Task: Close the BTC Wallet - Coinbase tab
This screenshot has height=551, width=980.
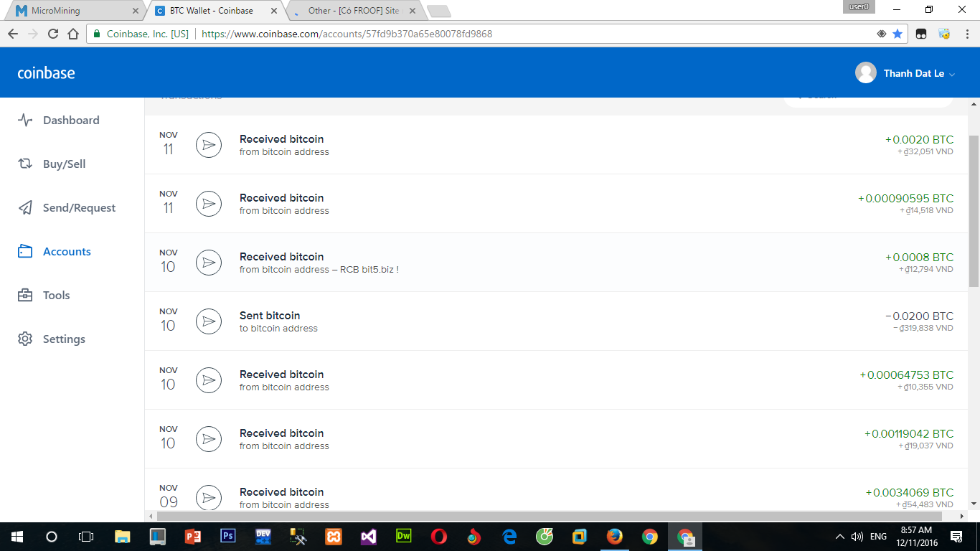Action: click(273, 11)
